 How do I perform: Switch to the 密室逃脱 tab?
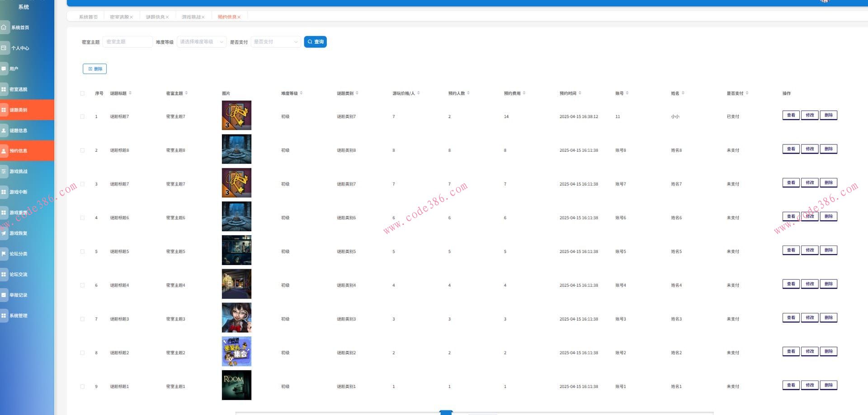(x=119, y=17)
